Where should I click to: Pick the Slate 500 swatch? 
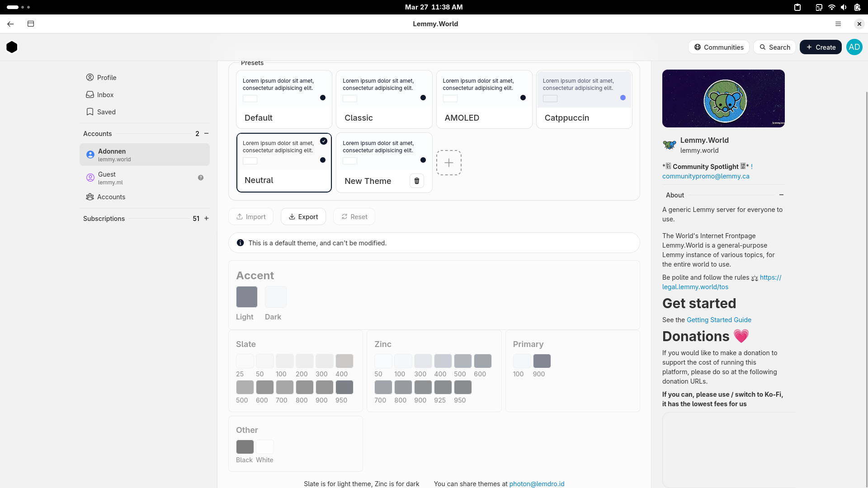coord(245,387)
